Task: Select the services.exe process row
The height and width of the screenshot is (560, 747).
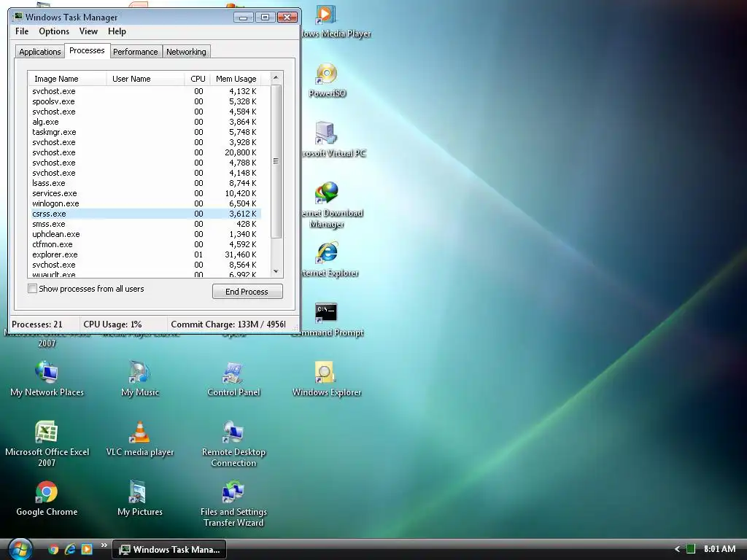Action: point(146,193)
